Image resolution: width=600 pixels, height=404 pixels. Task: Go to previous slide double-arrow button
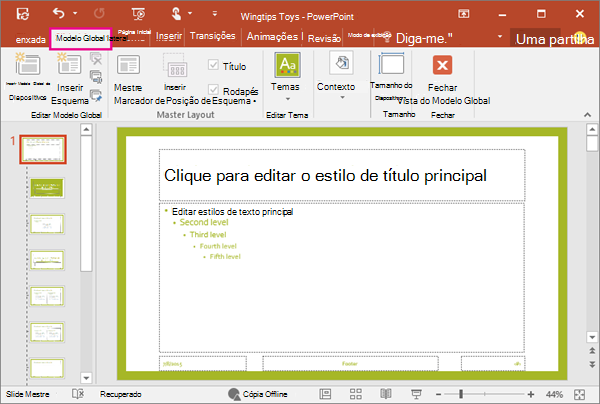click(x=592, y=351)
